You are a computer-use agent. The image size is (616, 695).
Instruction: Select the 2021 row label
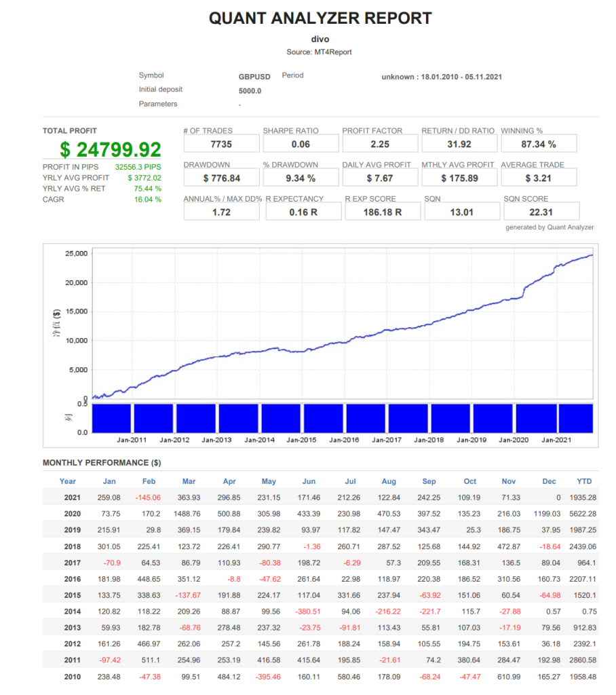[72, 497]
